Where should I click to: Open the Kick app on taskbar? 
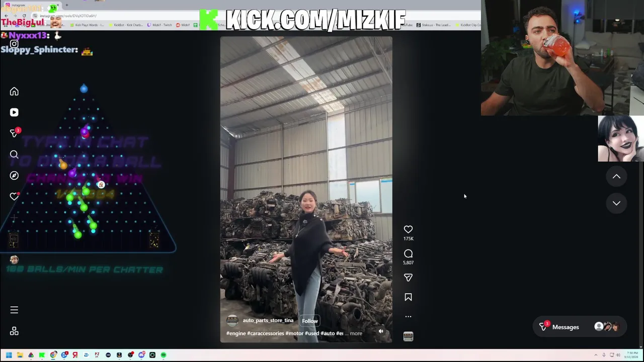coord(42,355)
